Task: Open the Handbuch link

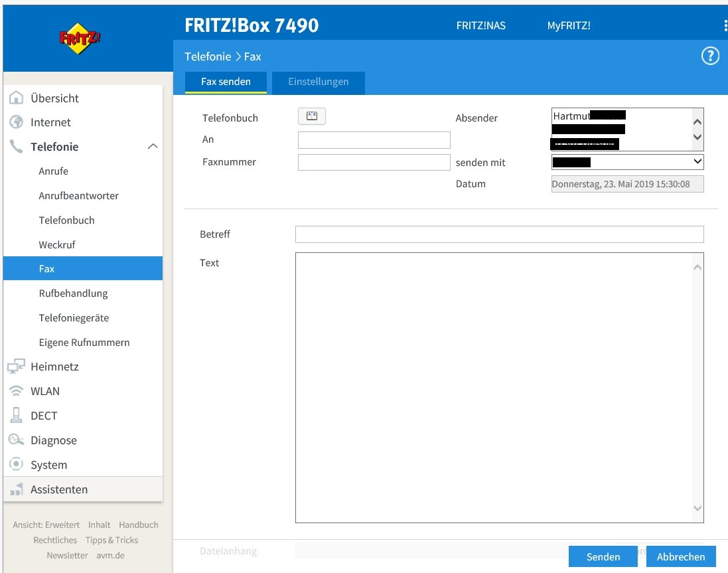Action: coord(138,525)
